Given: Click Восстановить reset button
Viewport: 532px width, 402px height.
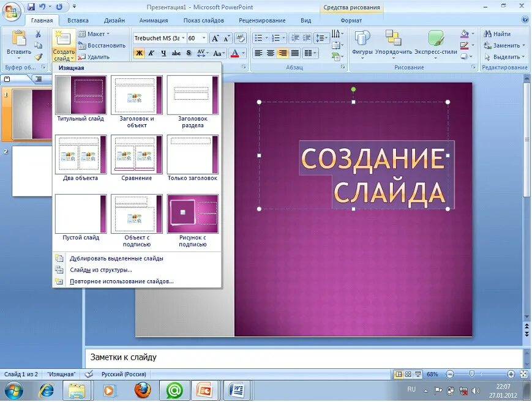Looking at the screenshot, I should [102, 45].
